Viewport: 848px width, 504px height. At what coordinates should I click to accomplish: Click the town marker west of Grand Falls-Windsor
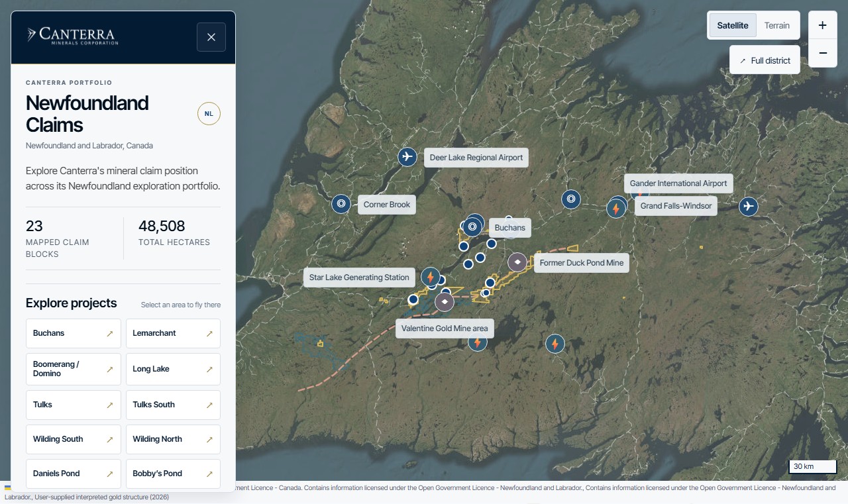point(571,199)
